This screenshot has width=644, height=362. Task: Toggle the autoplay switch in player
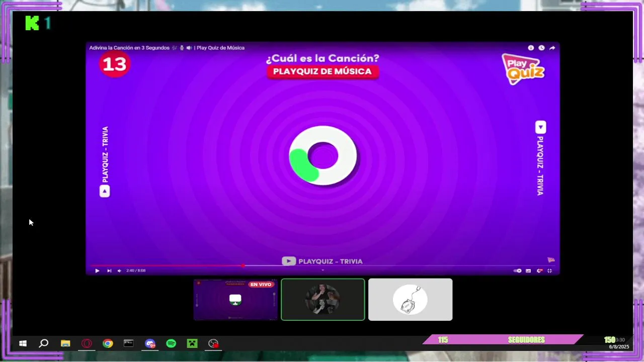click(517, 270)
